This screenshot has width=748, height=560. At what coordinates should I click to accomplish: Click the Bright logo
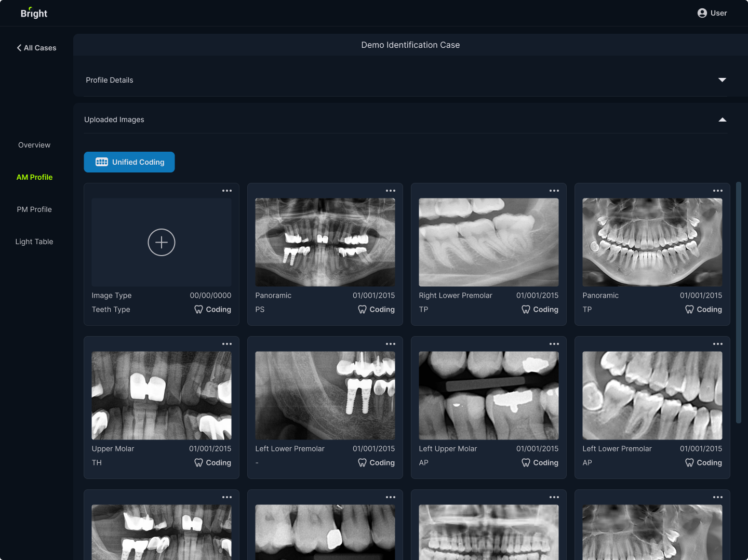coord(34,13)
